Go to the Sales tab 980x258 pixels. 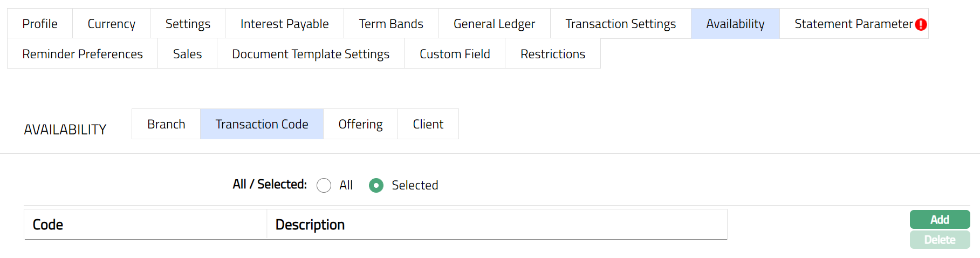tap(187, 54)
